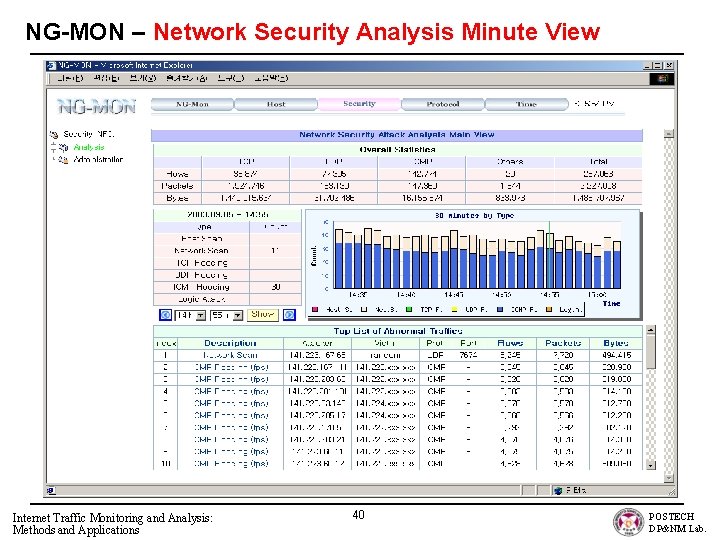This screenshot has height=540, width=720.
Task: Click the Host S. legend color swatch
Action: point(315,310)
